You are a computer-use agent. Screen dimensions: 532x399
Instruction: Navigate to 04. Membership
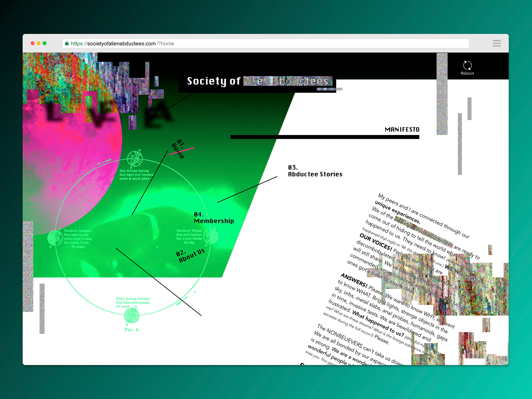[214, 218]
